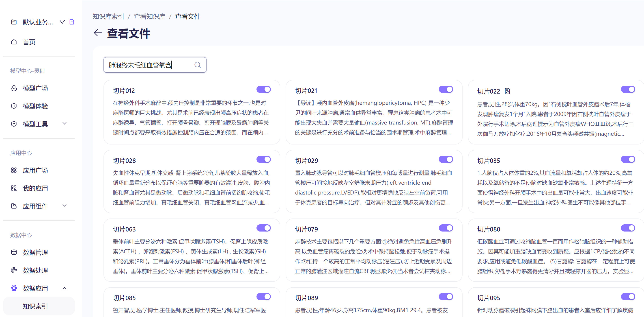Toggle off 切片012 switch

[x=263, y=89]
